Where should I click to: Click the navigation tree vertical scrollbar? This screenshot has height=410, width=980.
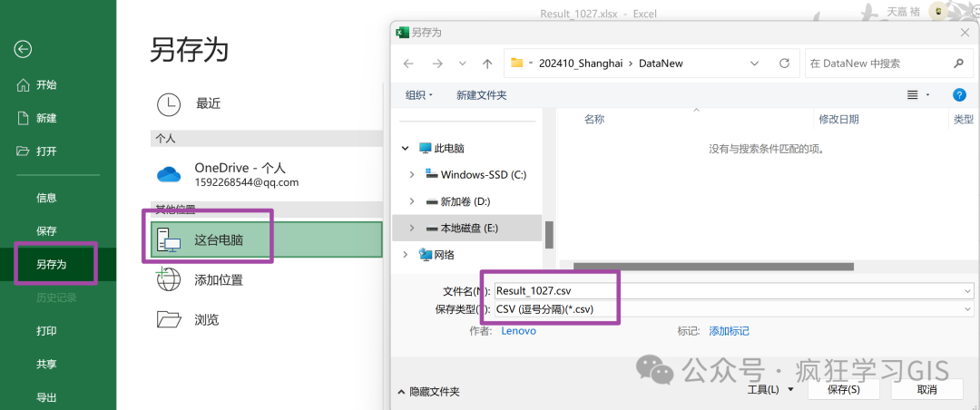coord(549,234)
